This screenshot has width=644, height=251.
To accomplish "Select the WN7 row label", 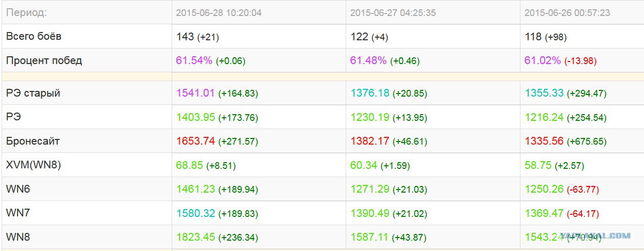I will point(18,213).
